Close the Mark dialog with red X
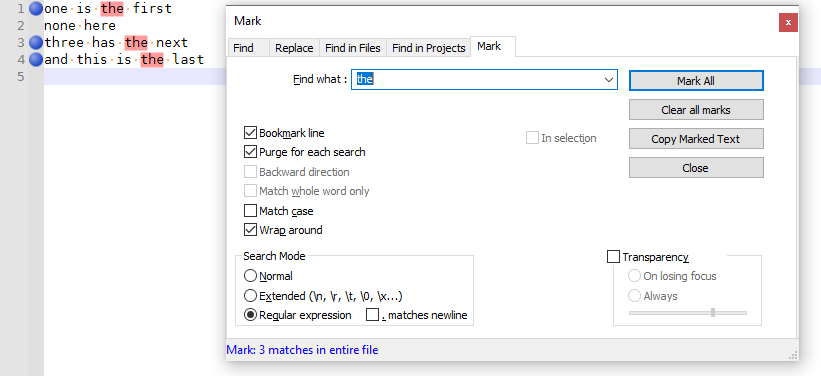 [x=788, y=23]
